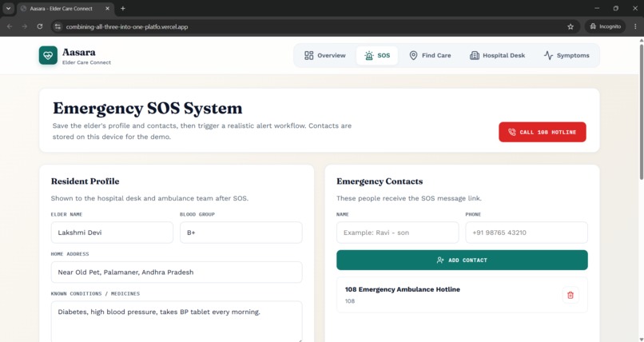Click the Aasara heart logo icon

tap(48, 55)
